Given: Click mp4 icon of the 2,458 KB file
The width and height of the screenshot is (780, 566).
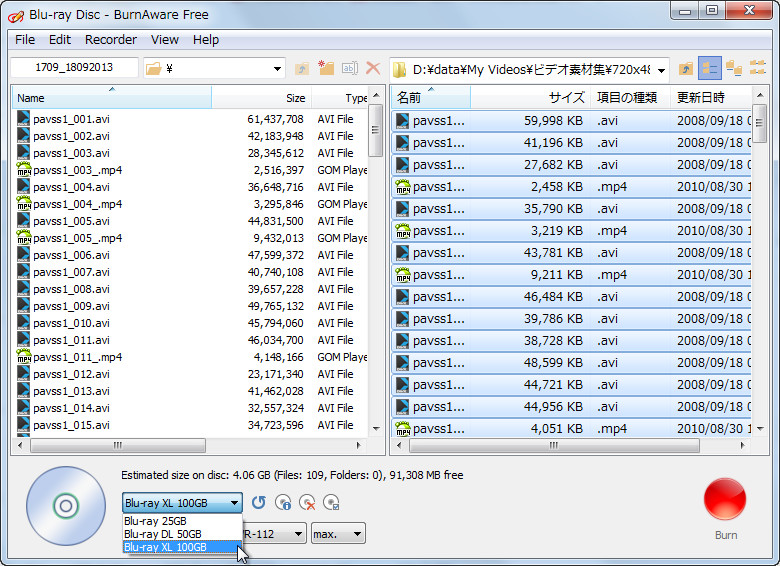Looking at the screenshot, I should tap(402, 187).
